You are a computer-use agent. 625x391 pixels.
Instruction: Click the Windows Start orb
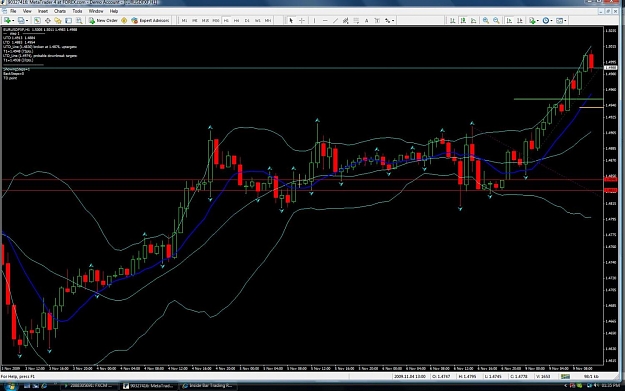(10, 386)
